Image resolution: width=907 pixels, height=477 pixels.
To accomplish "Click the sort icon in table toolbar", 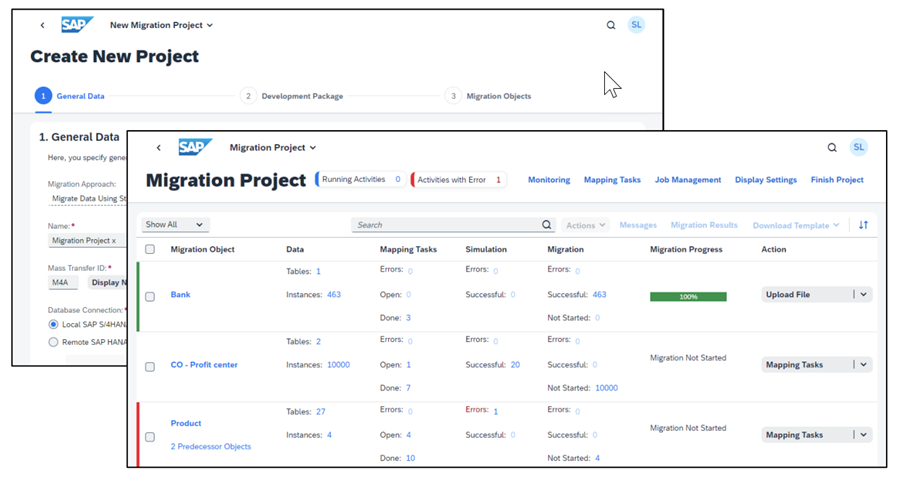I will 863,225.
